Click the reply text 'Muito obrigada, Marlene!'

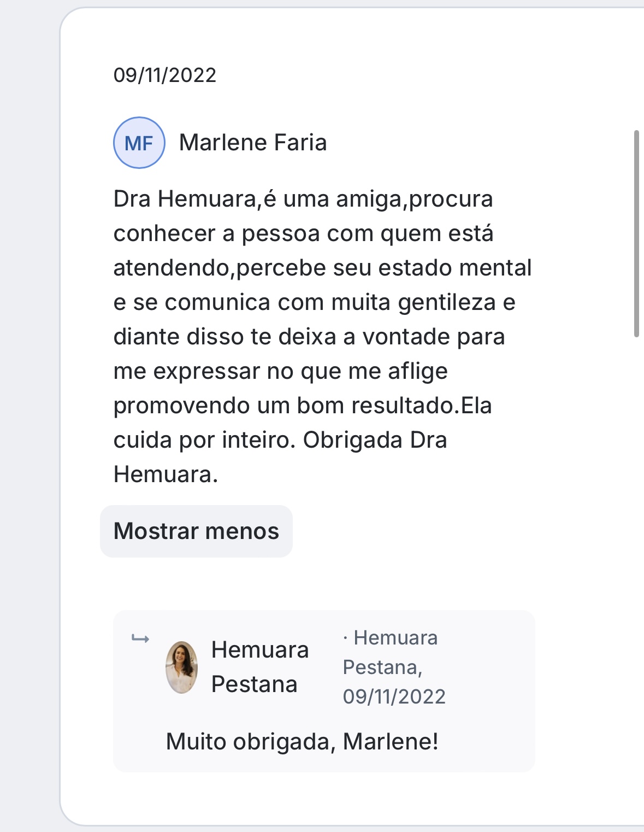click(x=302, y=742)
